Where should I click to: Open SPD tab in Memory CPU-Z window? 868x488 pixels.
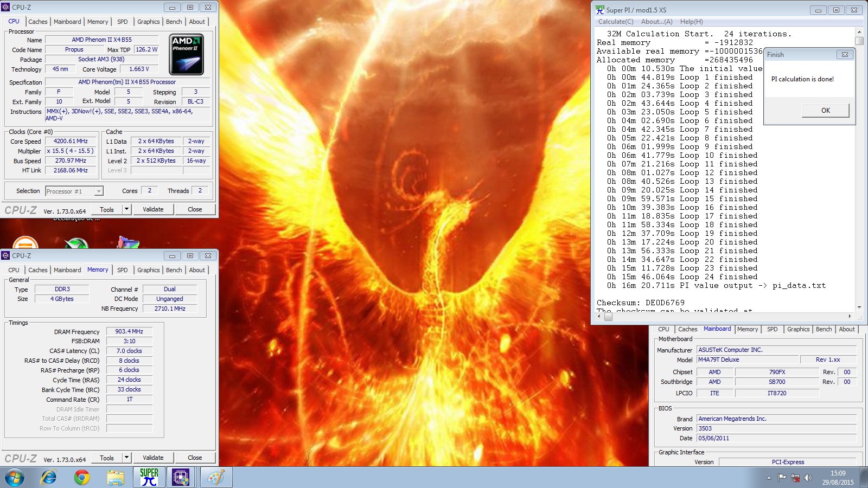[123, 270]
